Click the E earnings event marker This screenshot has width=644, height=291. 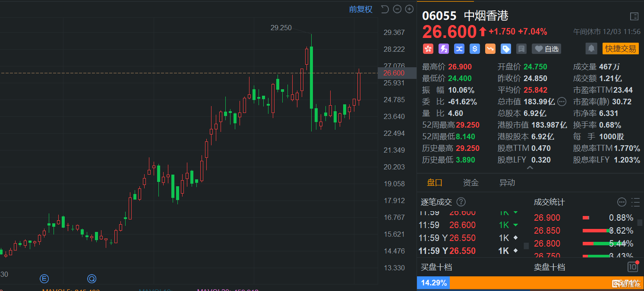click(44, 278)
